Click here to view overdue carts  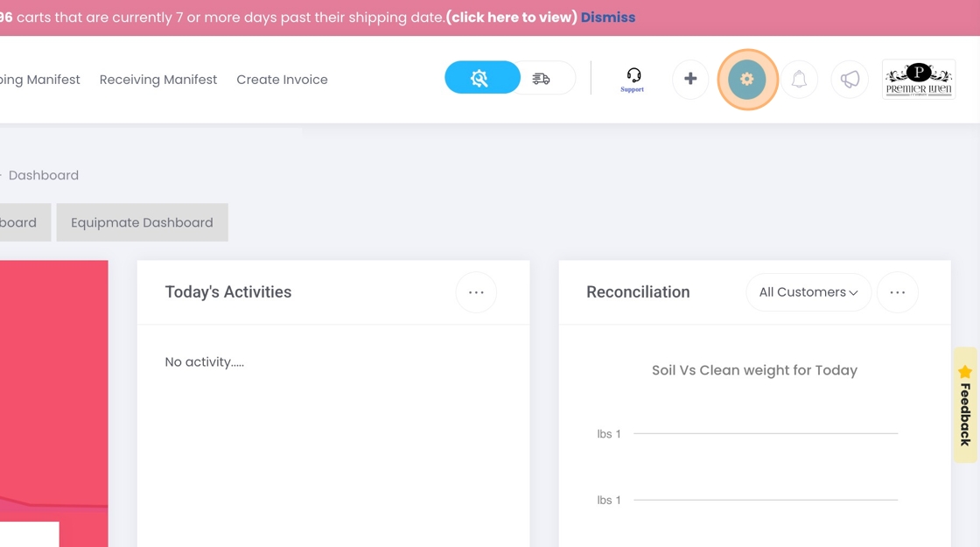pos(511,18)
